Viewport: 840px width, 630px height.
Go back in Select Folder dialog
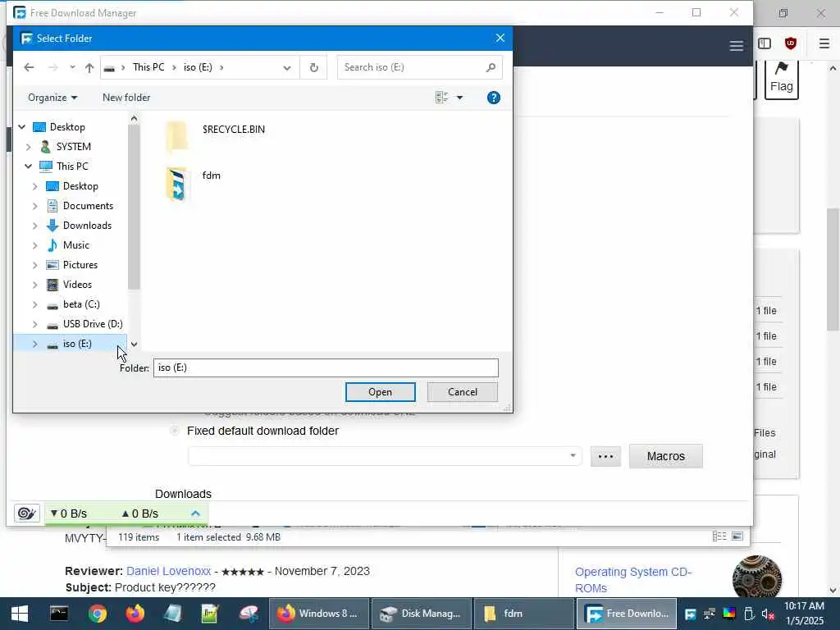29,67
